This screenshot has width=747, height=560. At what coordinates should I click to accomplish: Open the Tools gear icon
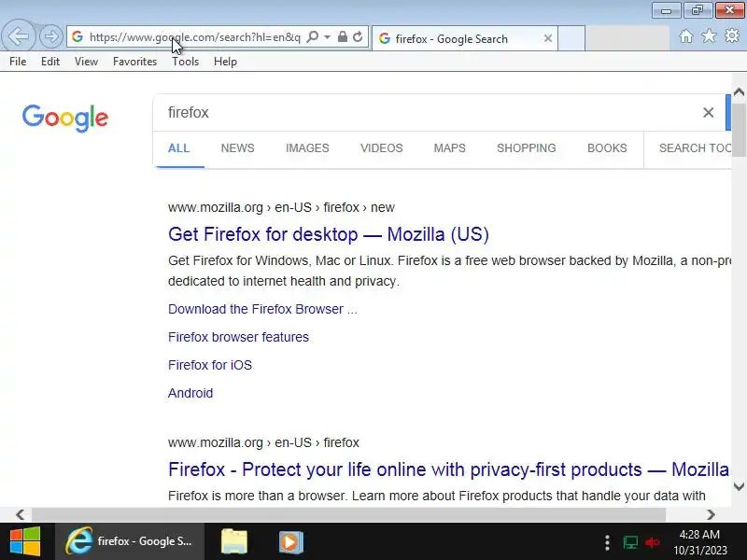tap(732, 35)
